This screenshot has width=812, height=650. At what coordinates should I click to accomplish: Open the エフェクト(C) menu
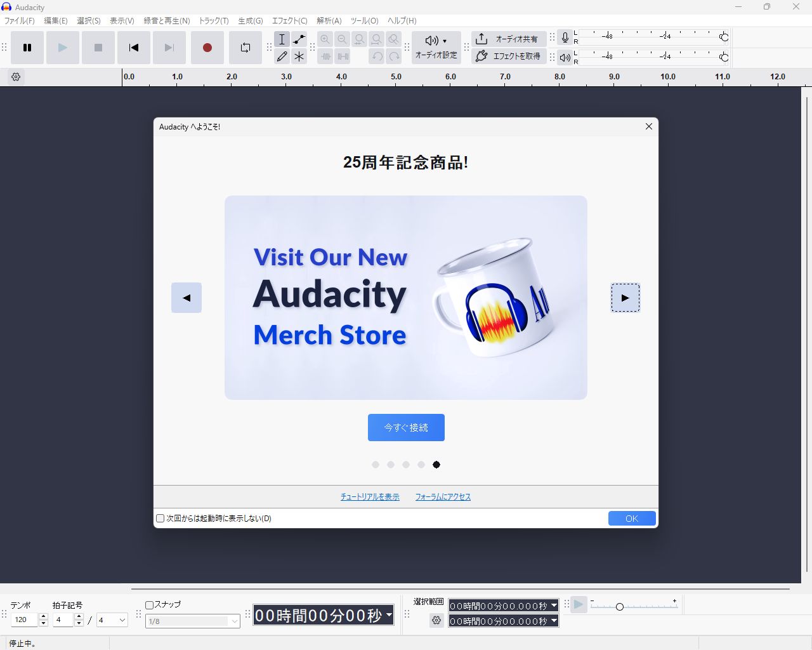tap(289, 21)
